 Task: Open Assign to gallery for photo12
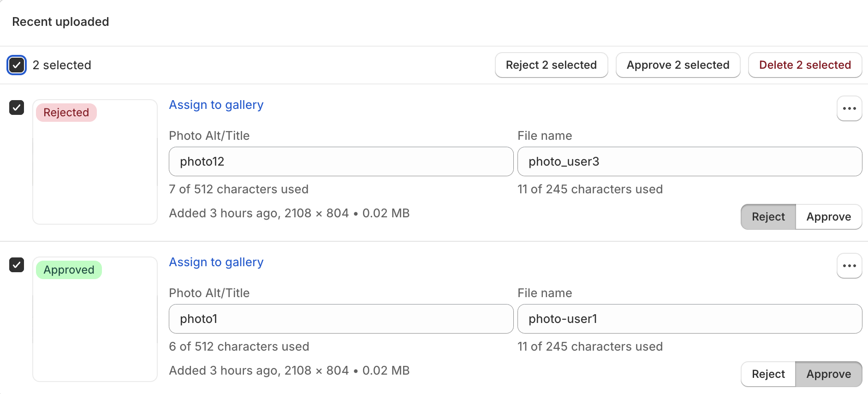click(x=216, y=105)
